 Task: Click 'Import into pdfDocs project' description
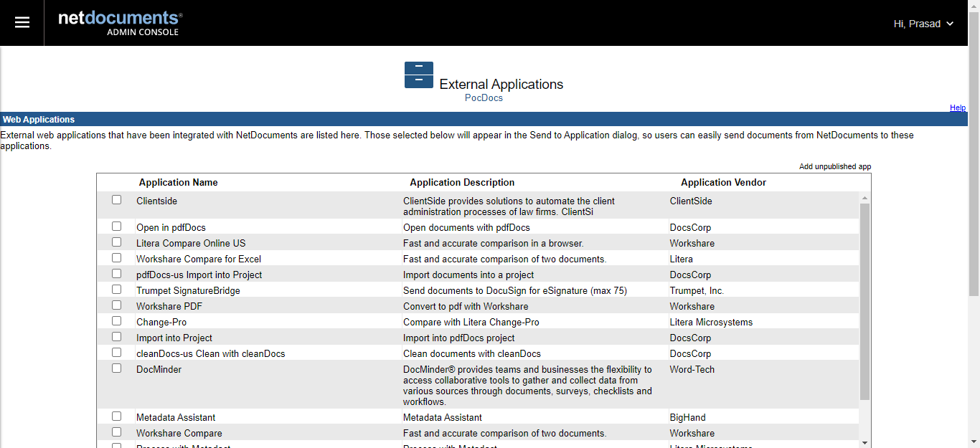click(x=459, y=338)
